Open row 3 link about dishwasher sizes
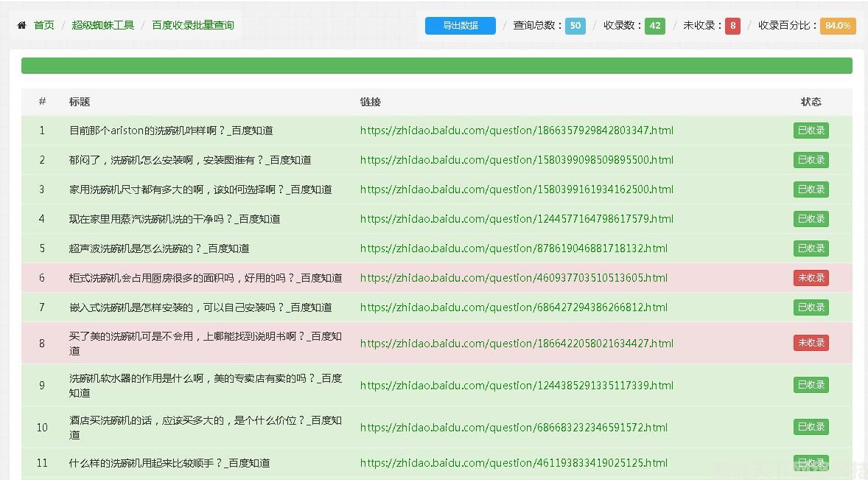Image resolution: width=868 pixels, height=480 pixels. (517, 189)
